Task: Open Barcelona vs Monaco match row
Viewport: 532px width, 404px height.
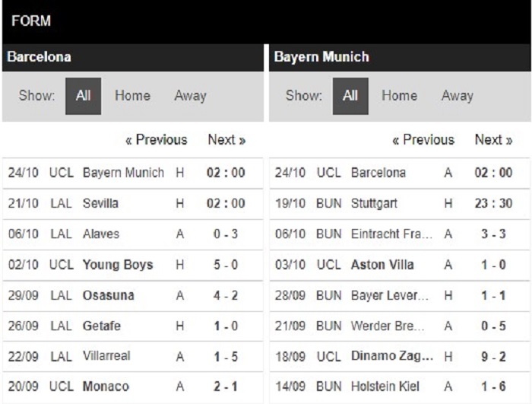Action: [133, 387]
